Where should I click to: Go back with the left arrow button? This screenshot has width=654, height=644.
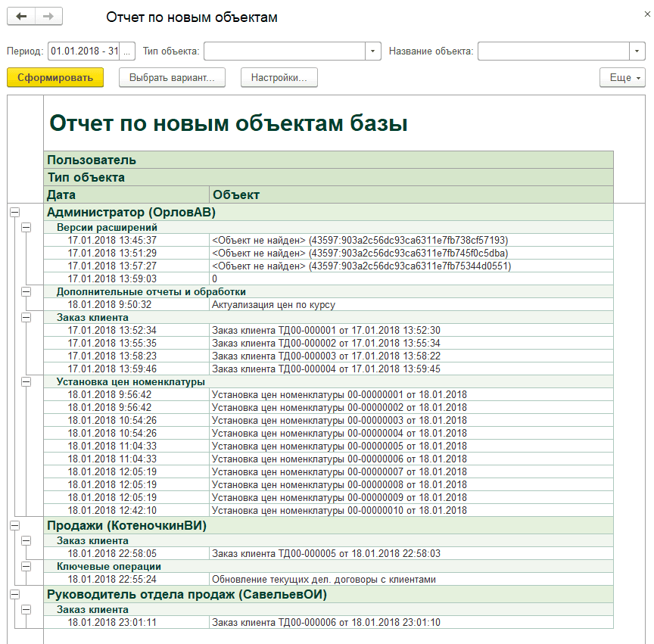tap(21, 16)
